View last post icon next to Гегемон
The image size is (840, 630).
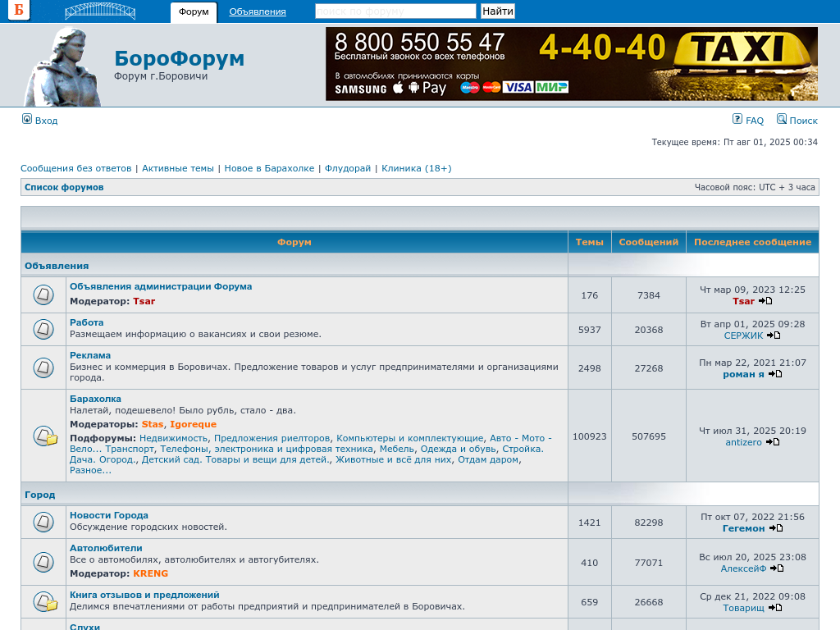coord(776,528)
